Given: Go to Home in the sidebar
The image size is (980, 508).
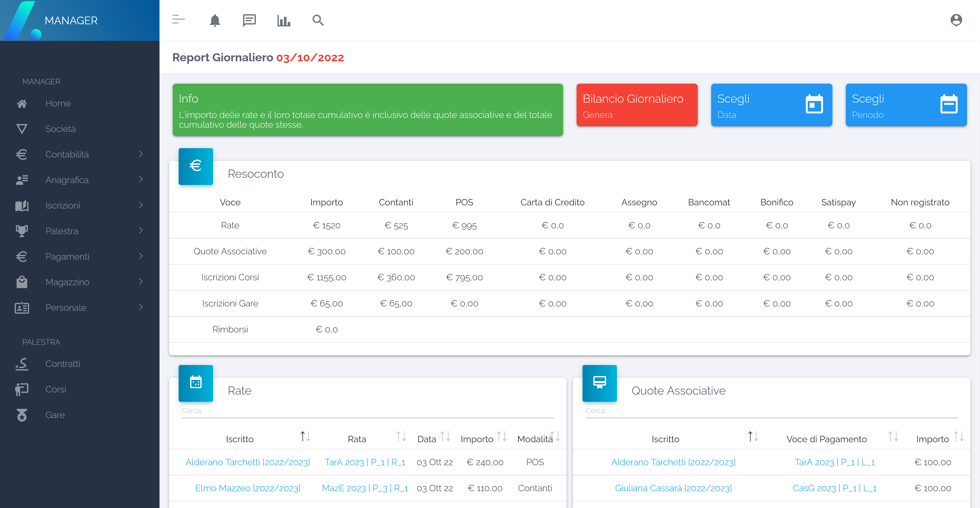Looking at the screenshot, I should [x=58, y=103].
